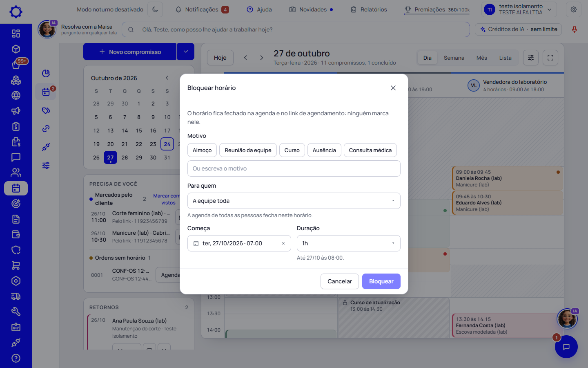Expand the Novo compromisso arrow menu

tap(186, 52)
